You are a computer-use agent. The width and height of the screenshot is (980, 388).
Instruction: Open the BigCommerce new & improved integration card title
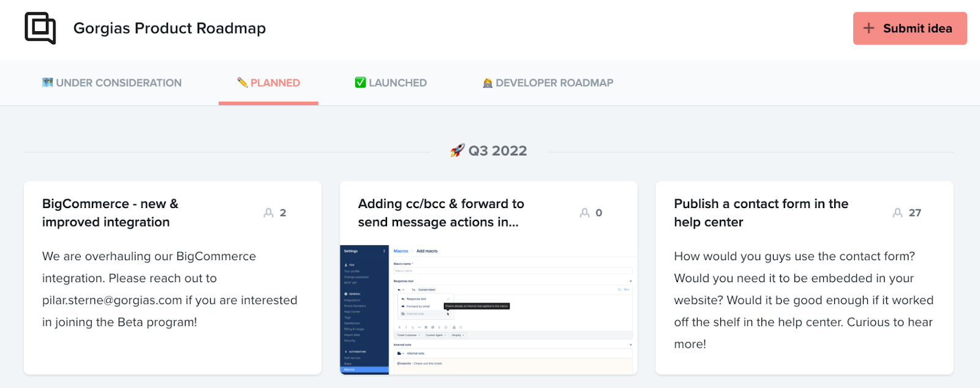point(110,213)
